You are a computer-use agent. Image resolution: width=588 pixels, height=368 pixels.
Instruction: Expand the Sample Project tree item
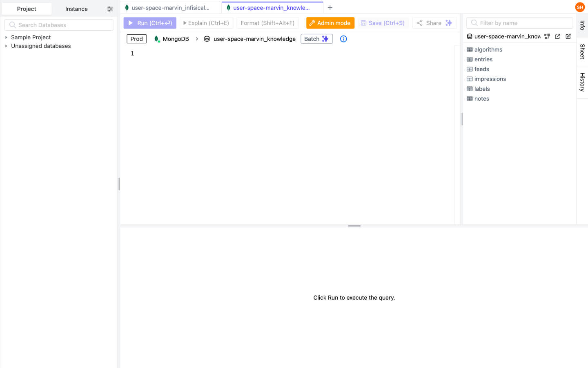coord(6,37)
